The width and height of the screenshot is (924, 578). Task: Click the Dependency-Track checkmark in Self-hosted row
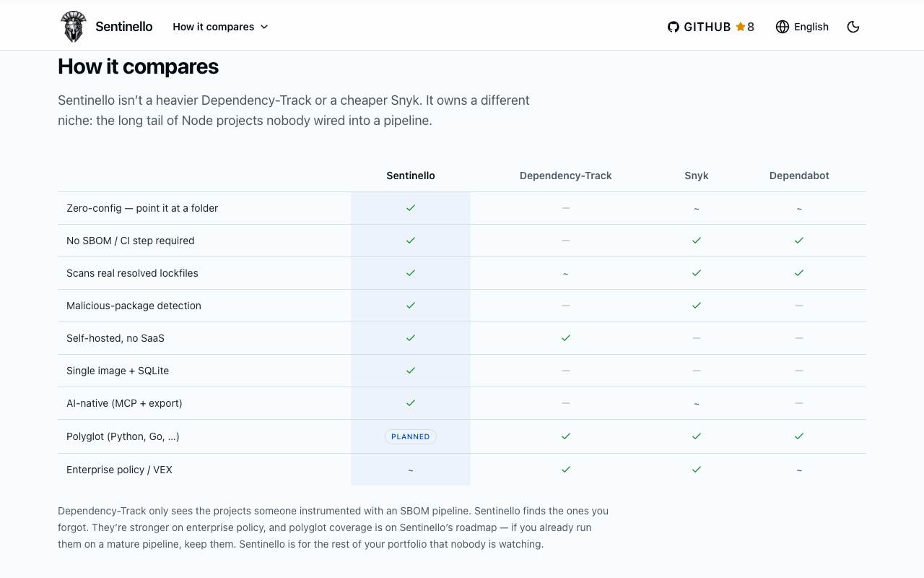pos(566,338)
